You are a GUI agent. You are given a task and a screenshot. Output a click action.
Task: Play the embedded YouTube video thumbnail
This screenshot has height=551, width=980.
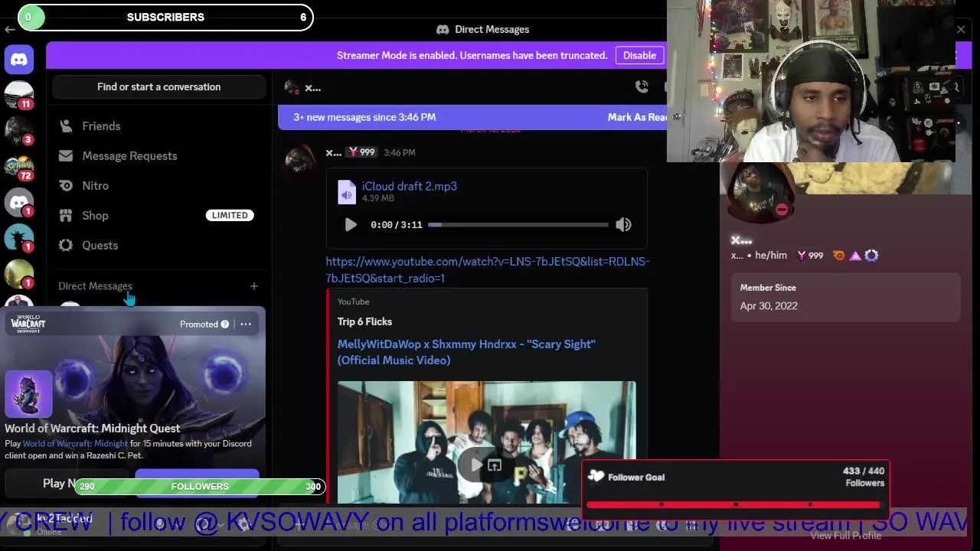[476, 464]
